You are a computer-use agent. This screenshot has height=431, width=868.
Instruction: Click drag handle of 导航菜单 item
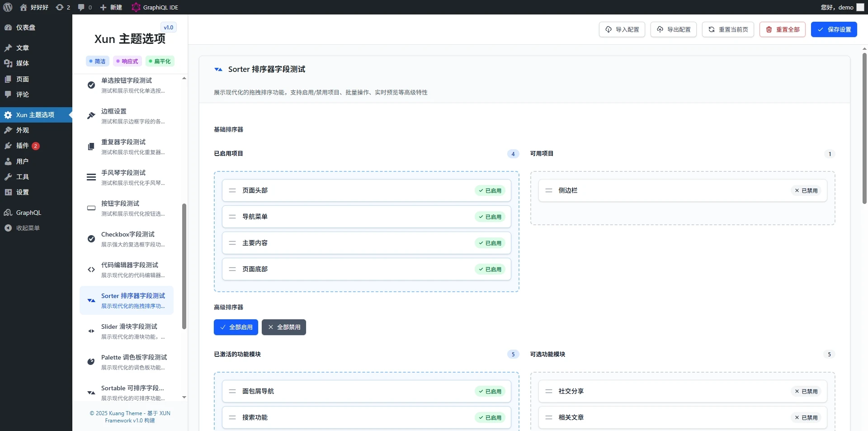coord(232,217)
